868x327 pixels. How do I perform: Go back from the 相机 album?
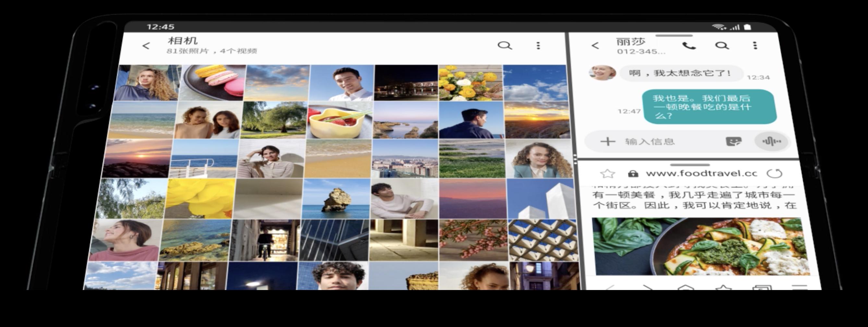tap(146, 46)
